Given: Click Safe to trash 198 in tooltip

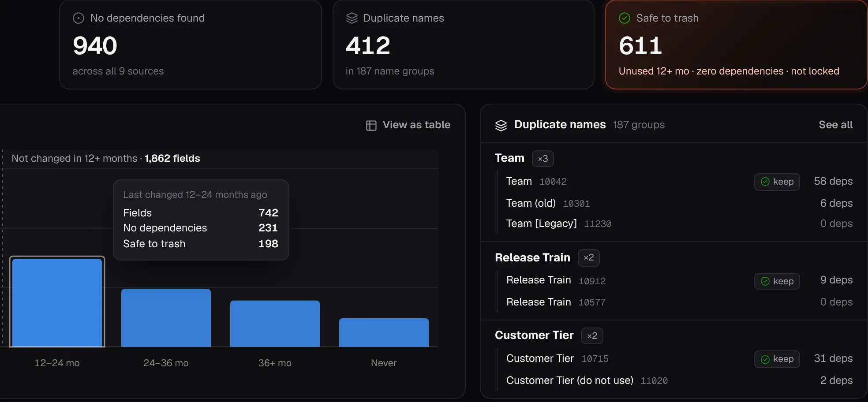Looking at the screenshot, I should (201, 244).
